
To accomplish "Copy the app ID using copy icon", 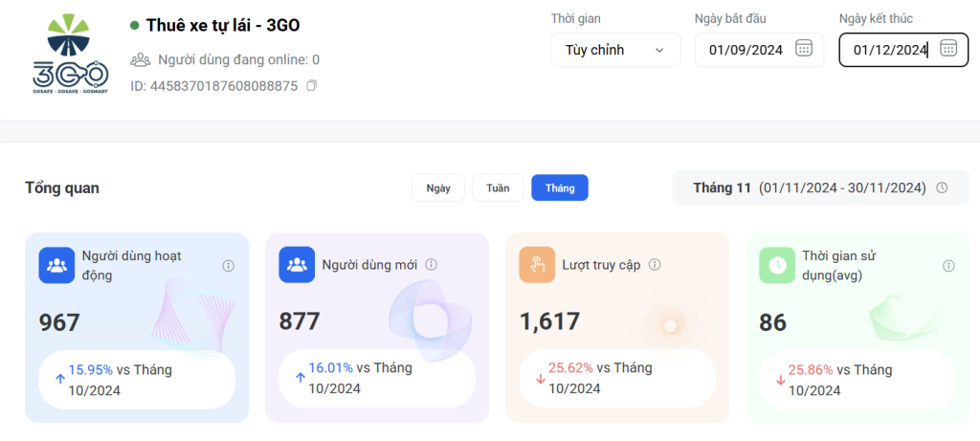I will coord(311,85).
